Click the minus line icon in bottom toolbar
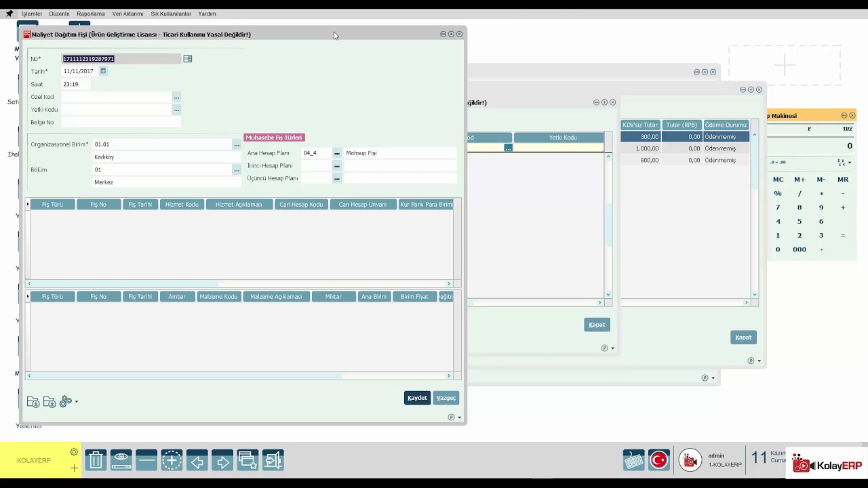This screenshot has height=488, width=868. pos(146,461)
